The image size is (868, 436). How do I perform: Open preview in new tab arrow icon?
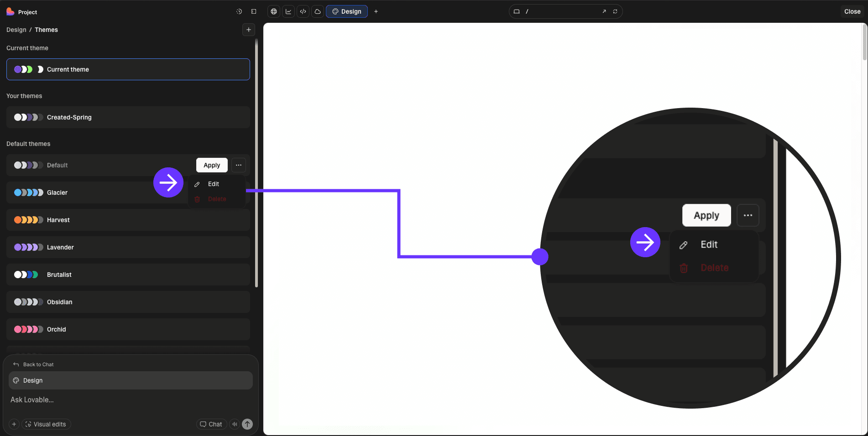point(604,11)
